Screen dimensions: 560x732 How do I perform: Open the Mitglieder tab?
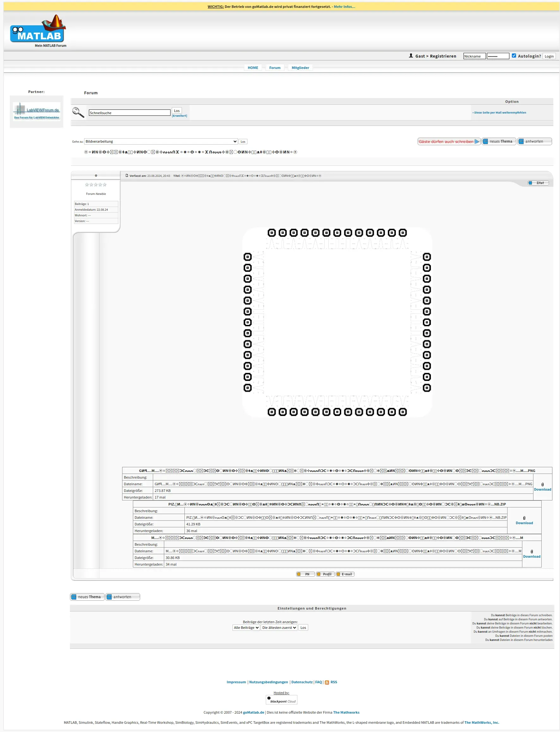pyautogui.click(x=300, y=68)
